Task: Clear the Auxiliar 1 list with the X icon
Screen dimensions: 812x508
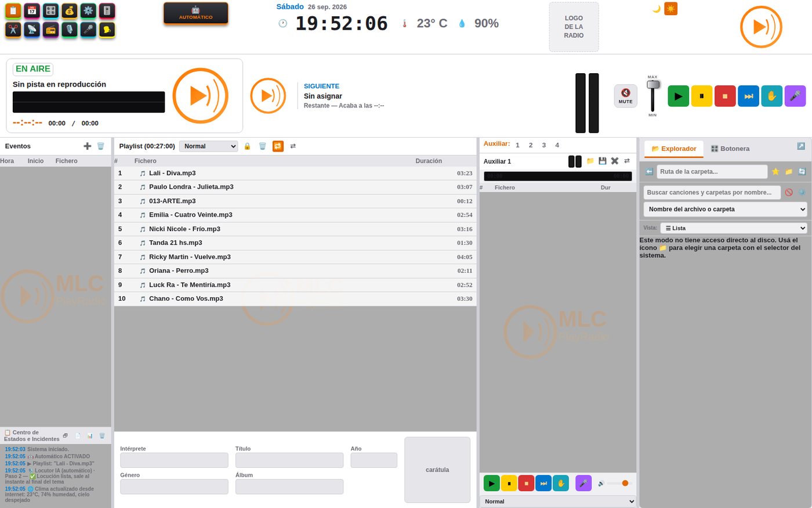Action: [x=615, y=161]
